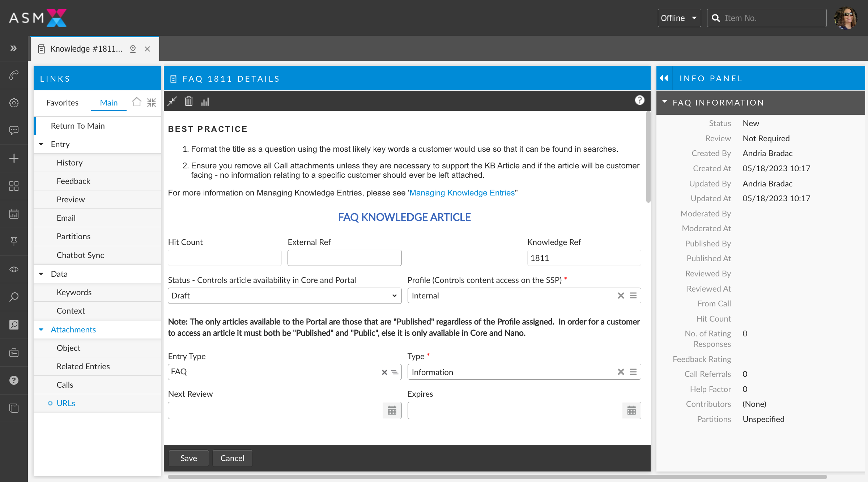Click the pin/unpin icon for Knowledge entry
868x482 pixels.
click(132, 48)
